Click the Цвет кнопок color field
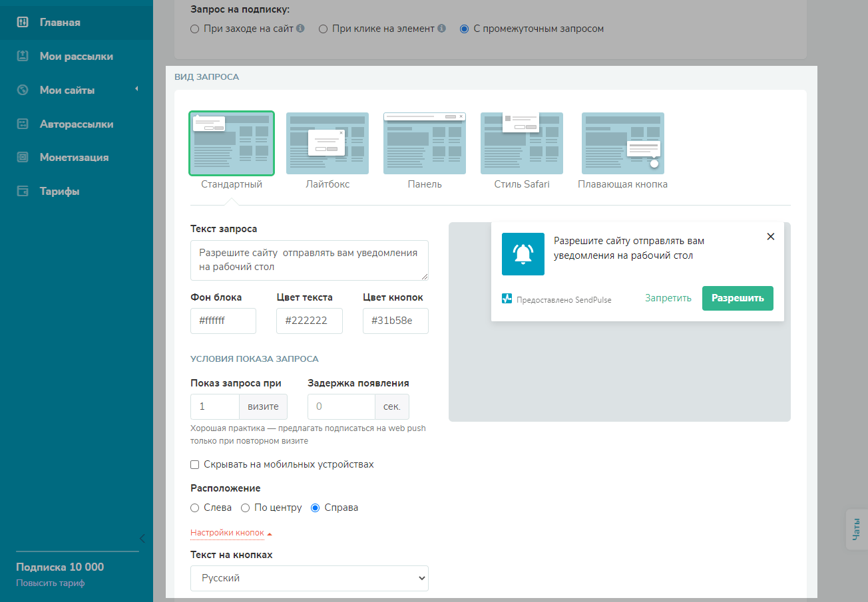The height and width of the screenshot is (602, 868). click(395, 321)
